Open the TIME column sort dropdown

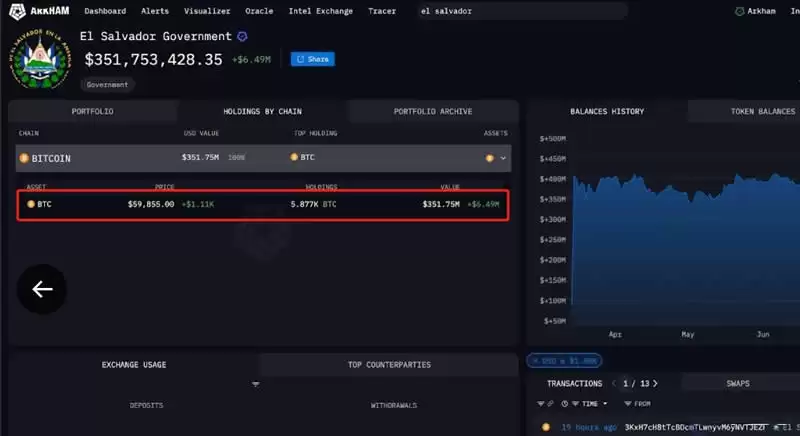pyautogui.click(x=603, y=403)
